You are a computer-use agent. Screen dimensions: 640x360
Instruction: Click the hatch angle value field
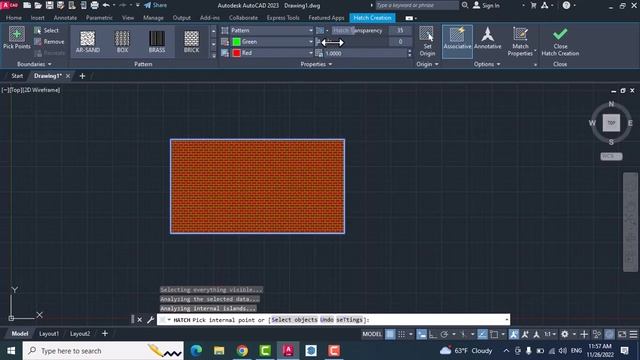pos(400,42)
